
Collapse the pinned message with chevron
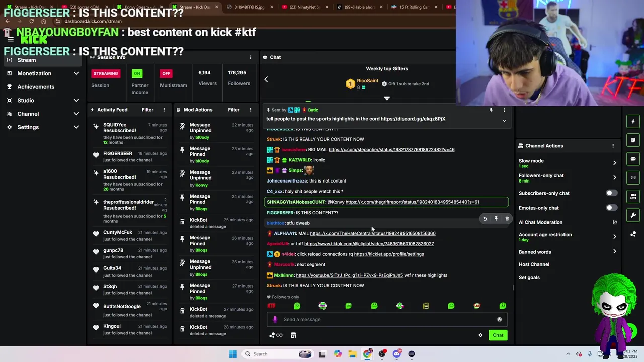pyautogui.click(x=504, y=121)
